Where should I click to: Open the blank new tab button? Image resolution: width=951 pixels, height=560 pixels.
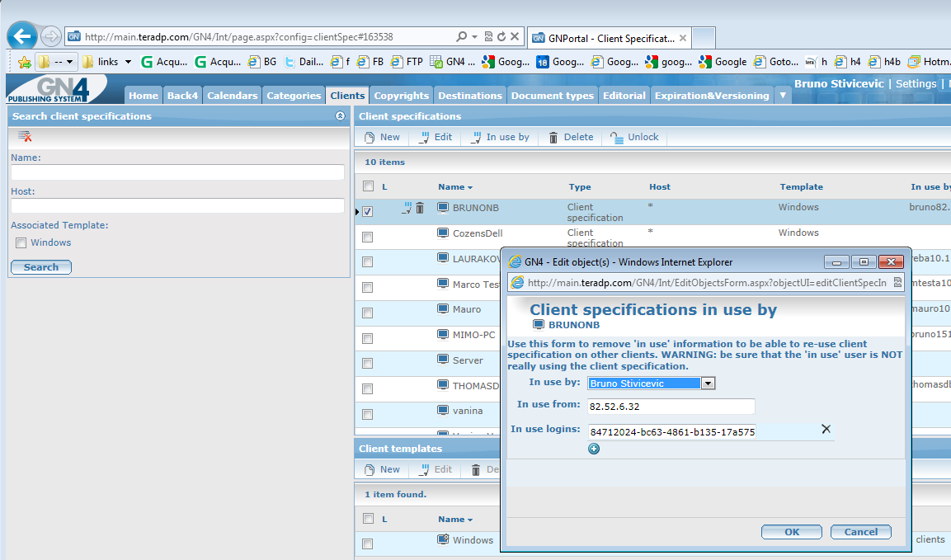704,38
